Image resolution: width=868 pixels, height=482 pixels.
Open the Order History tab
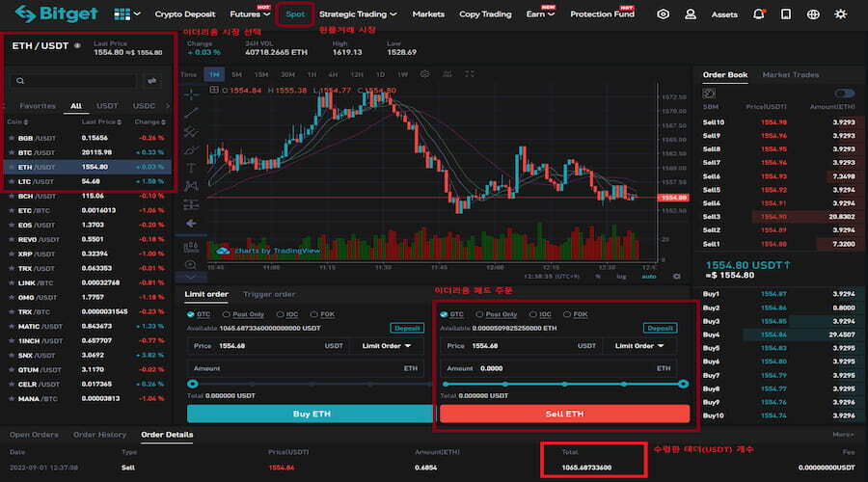[99, 435]
